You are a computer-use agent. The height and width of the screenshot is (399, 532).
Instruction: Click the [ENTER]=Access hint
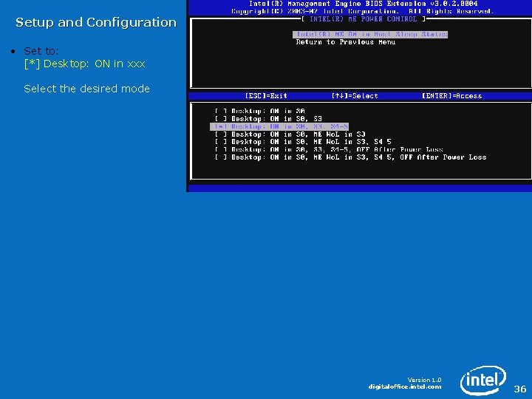[452, 95]
